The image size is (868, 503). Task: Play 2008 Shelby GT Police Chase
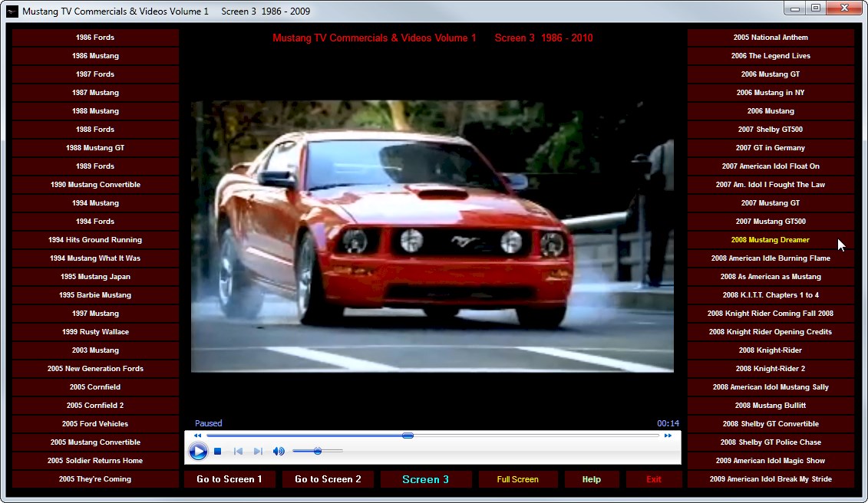pyautogui.click(x=771, y=442)
